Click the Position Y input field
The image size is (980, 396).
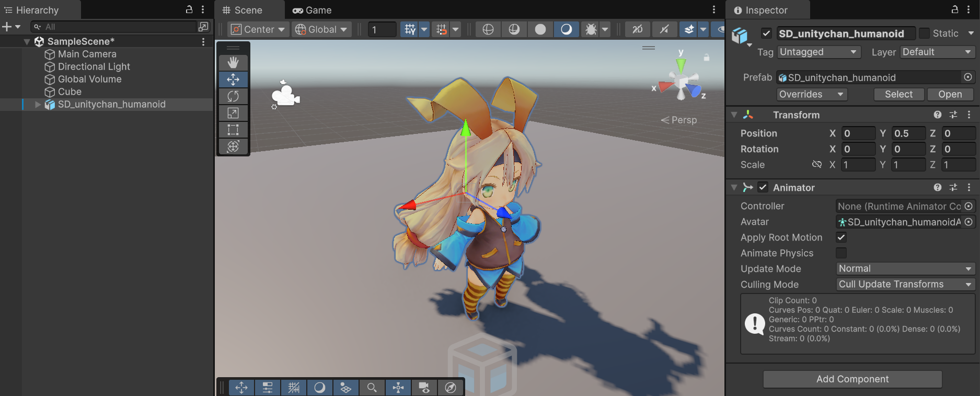pos(908,133)
